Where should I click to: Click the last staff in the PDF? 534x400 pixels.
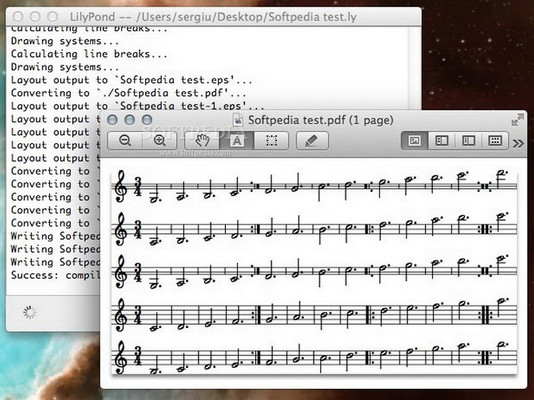coord(315,358)
